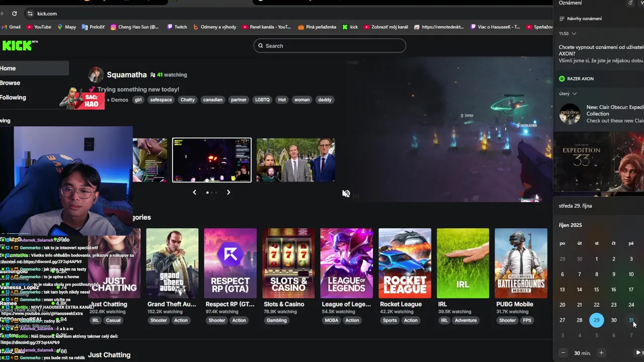Open the Cheng Hao Sun Instagram bookmark

tap(135, 27)
